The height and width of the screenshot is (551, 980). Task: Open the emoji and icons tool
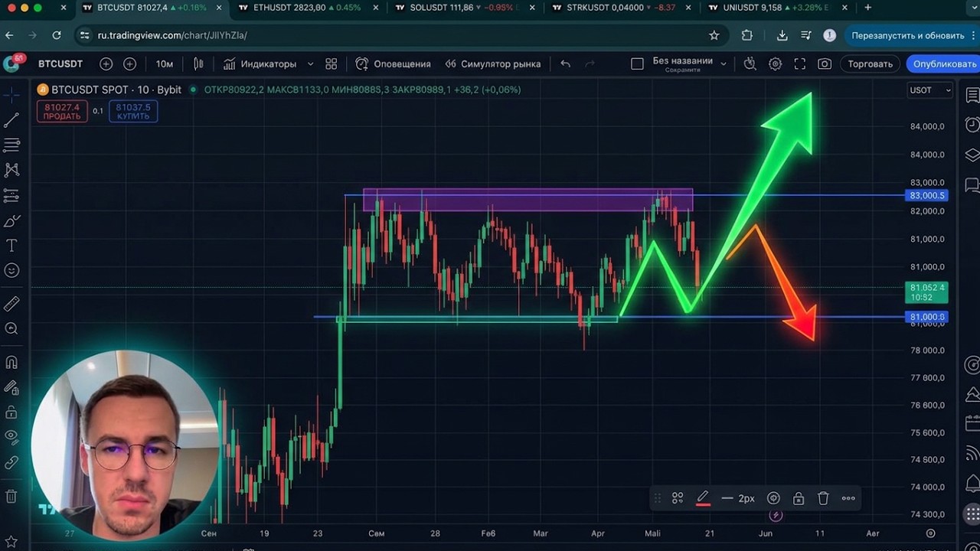click(11, 270)
